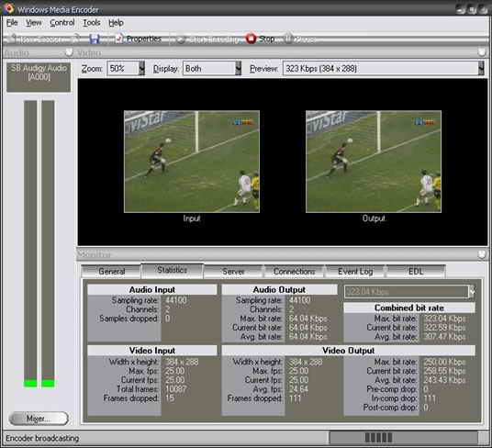Click the right audio level meter
The width and height of the screenshot is (492, 448).
48,244
